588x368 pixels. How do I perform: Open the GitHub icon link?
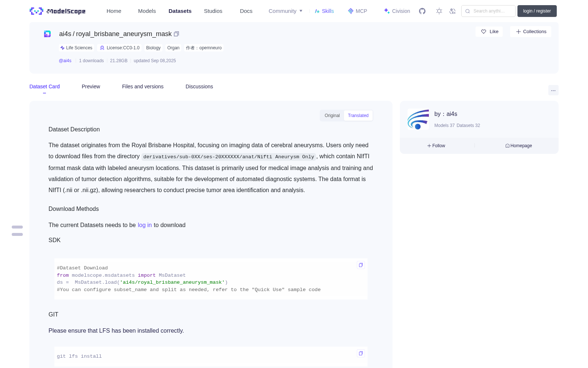[x=422, y=11]
